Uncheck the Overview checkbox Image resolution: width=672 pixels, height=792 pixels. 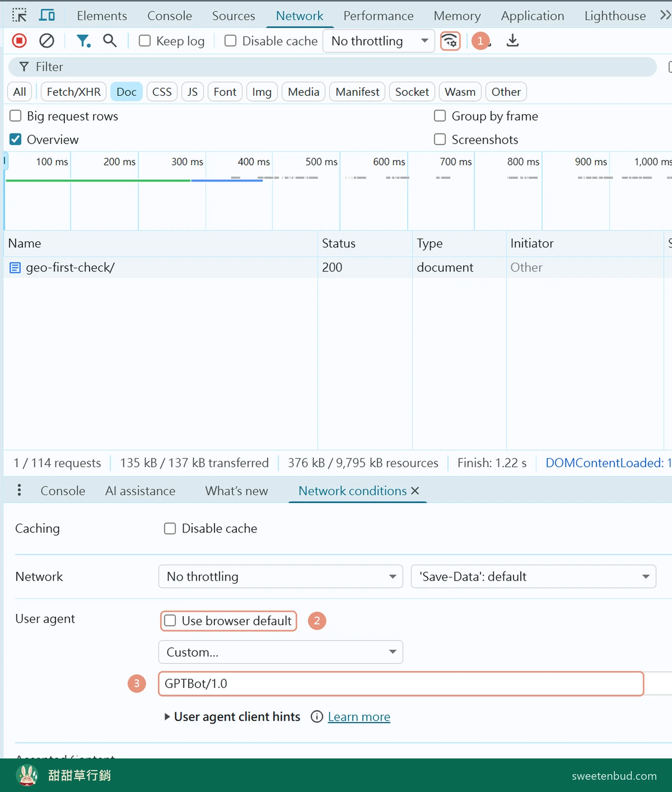[16, 139]
